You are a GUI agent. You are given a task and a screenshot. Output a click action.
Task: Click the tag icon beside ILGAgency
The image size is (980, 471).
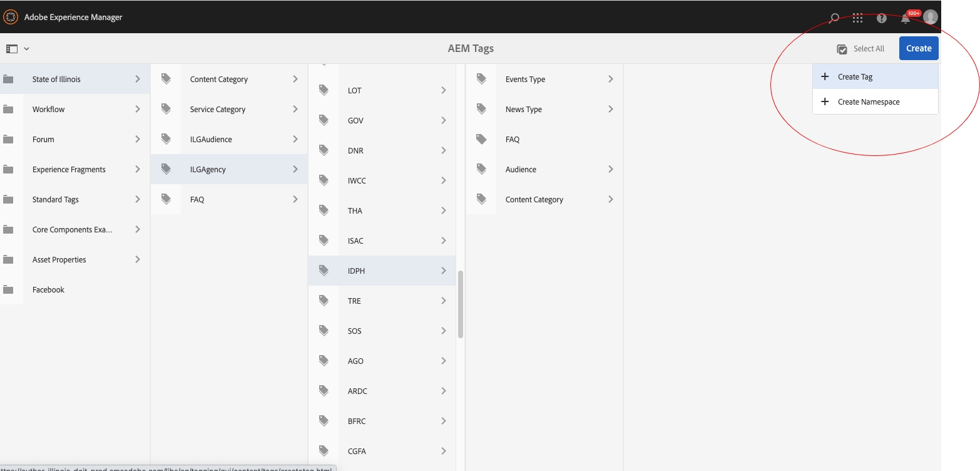point(165,168)
